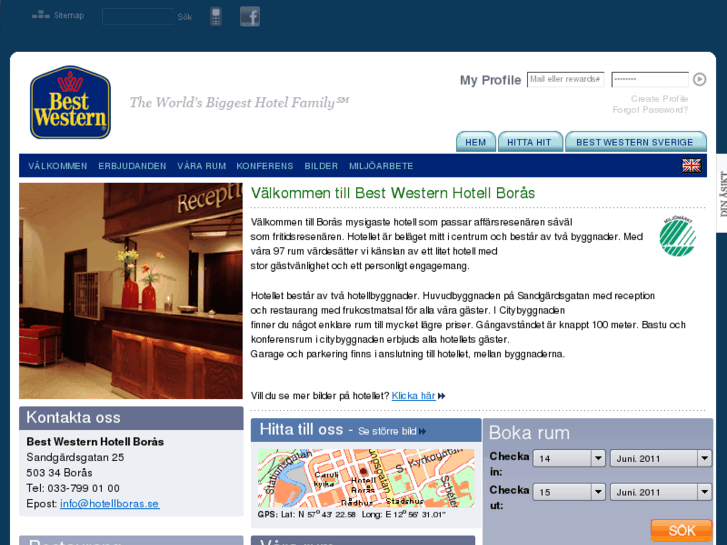Focus the Mail eller rewards# field
727x545 pixels.
pyautogui.click(x=565, y=79)
